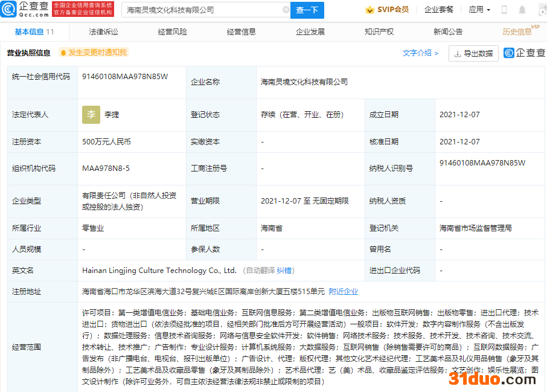Open 附近企业 nearby companies link

point(344,291)
